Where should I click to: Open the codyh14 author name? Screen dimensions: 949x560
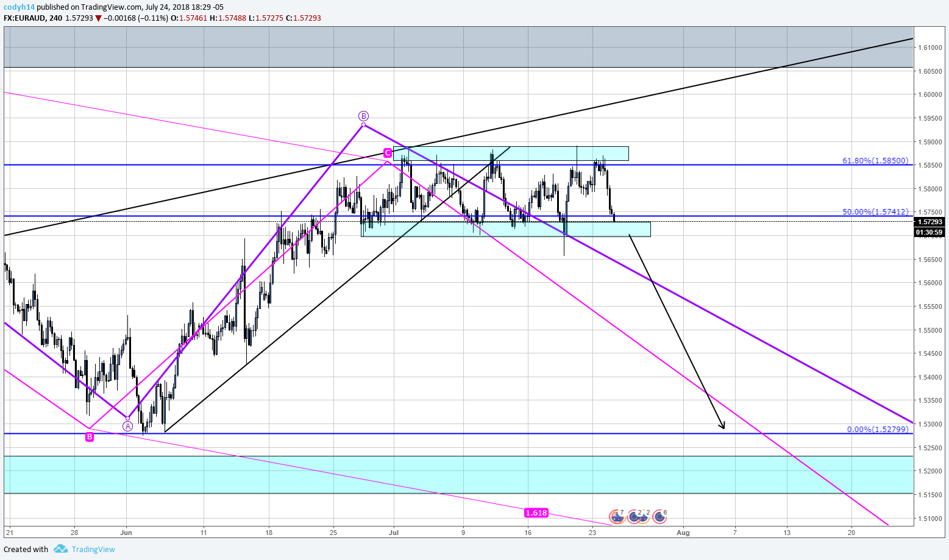[19, 7]
